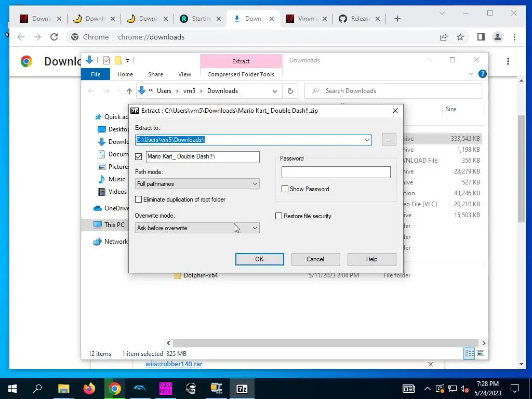Expand the Explorer address bar history dropdown
Image resolution: width=532 pixels, height=399 pixels.
[x=275, y=91]
